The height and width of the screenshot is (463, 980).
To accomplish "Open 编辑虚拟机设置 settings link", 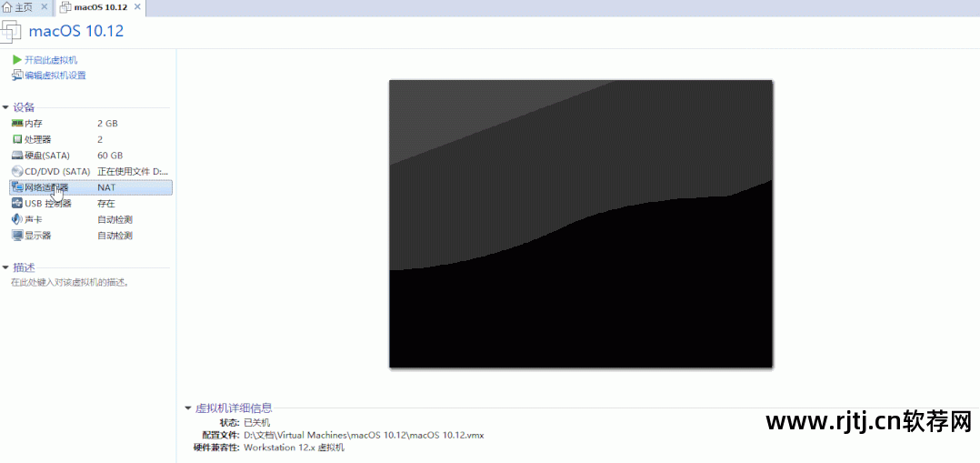I will [x=55, y=75].
